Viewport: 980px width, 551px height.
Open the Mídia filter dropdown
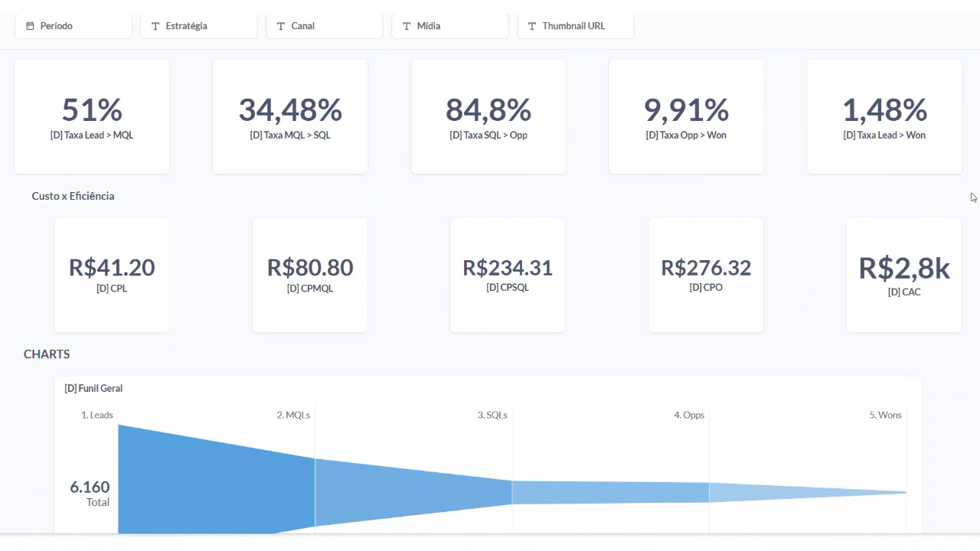[x=449, y=26]
